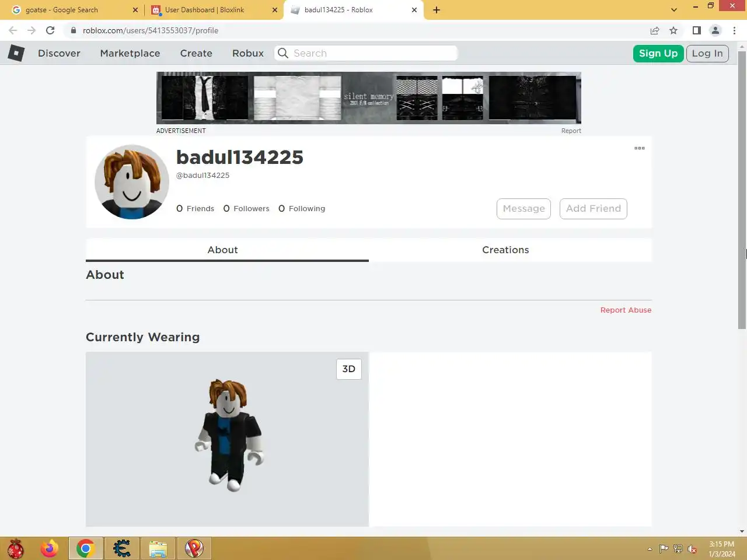
Task: Click the share page icon
Action: pos(655,30)
